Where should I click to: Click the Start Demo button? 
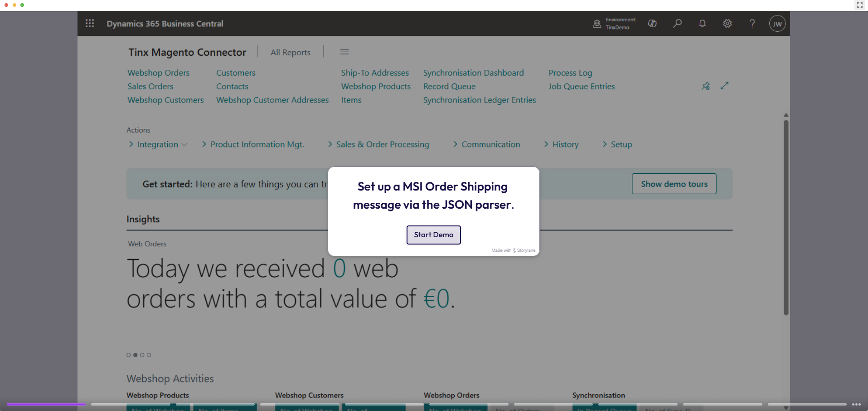[x=433, y=235]
